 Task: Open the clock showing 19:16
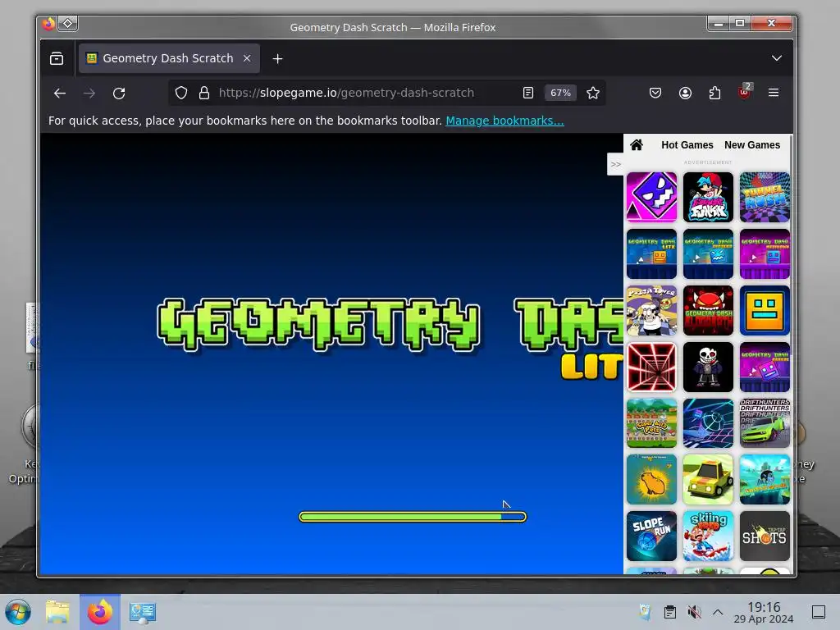click(764, 612)
